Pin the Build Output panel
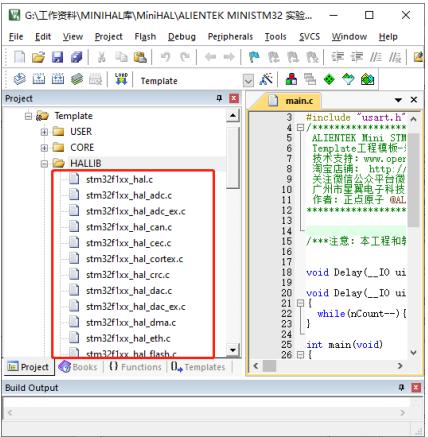The image size is (428, 437). point(401,387)
